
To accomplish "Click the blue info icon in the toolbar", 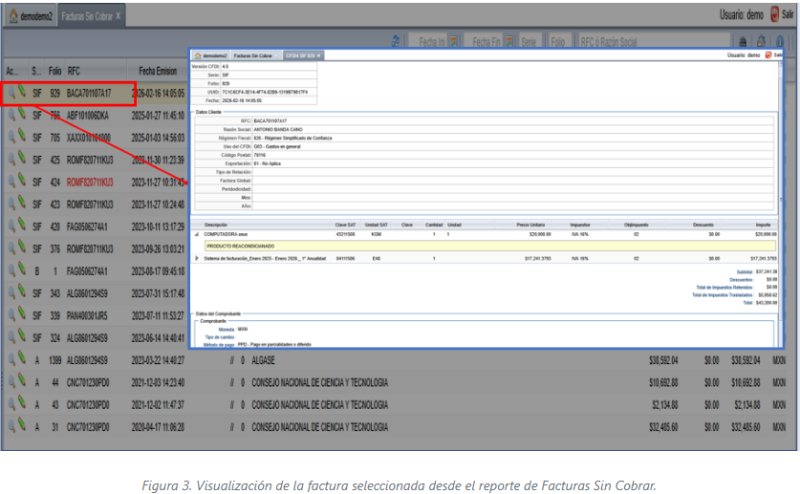I will 780,41.
